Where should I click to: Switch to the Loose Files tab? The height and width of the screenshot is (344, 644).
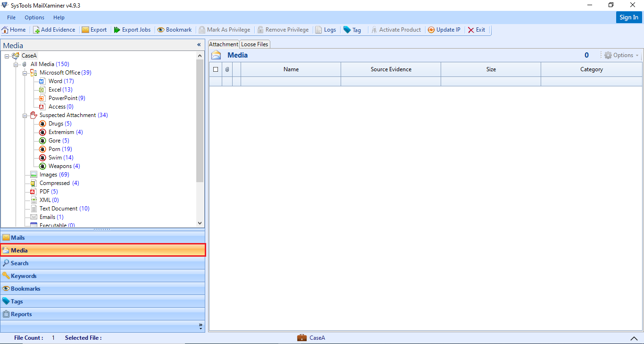coord(255,44)
